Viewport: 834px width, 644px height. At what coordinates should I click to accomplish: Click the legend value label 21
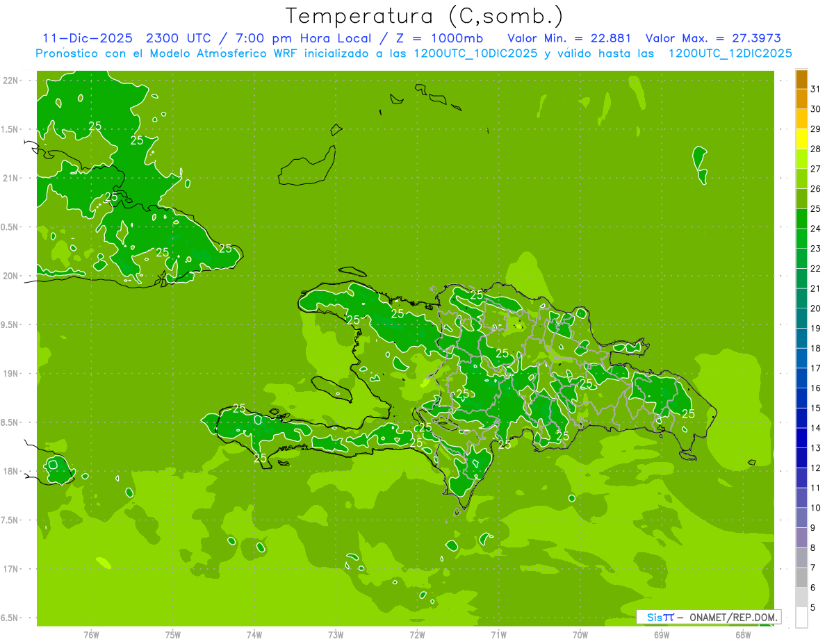pyautogui.click(x=816, y=288)
